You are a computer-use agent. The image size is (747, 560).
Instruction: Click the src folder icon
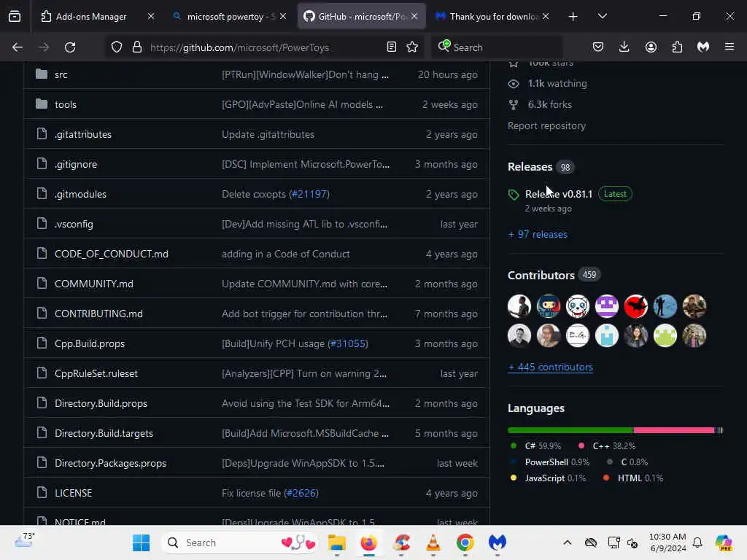click(42, 74)
